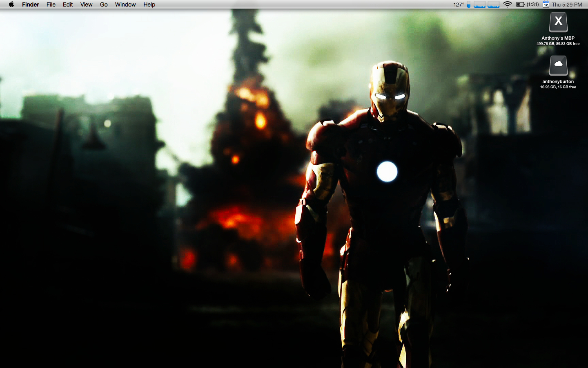This screenshot has width=588, height=368.
Task: Click the anthonyburton drive label
Action: [x=558, y=81]
